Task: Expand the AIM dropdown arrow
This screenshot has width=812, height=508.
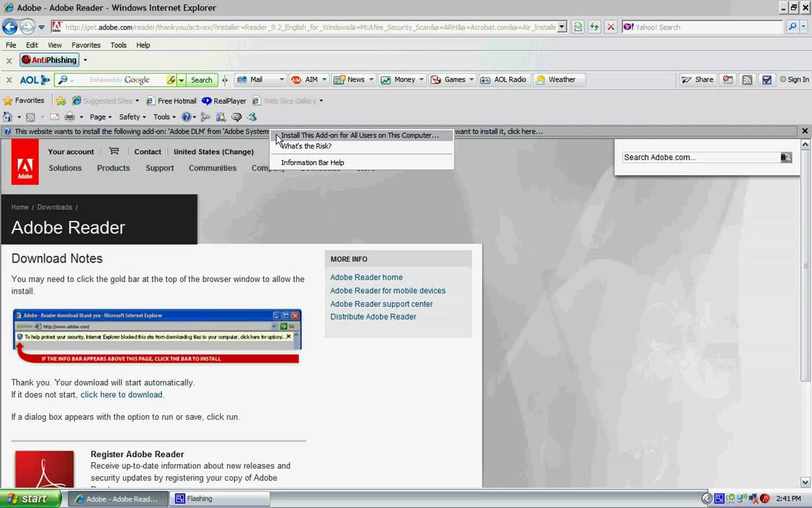Action: coord(324,80)
